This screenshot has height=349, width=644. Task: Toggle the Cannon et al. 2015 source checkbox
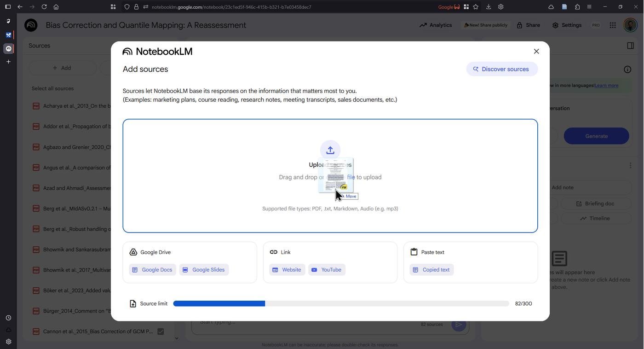[161, 332]
